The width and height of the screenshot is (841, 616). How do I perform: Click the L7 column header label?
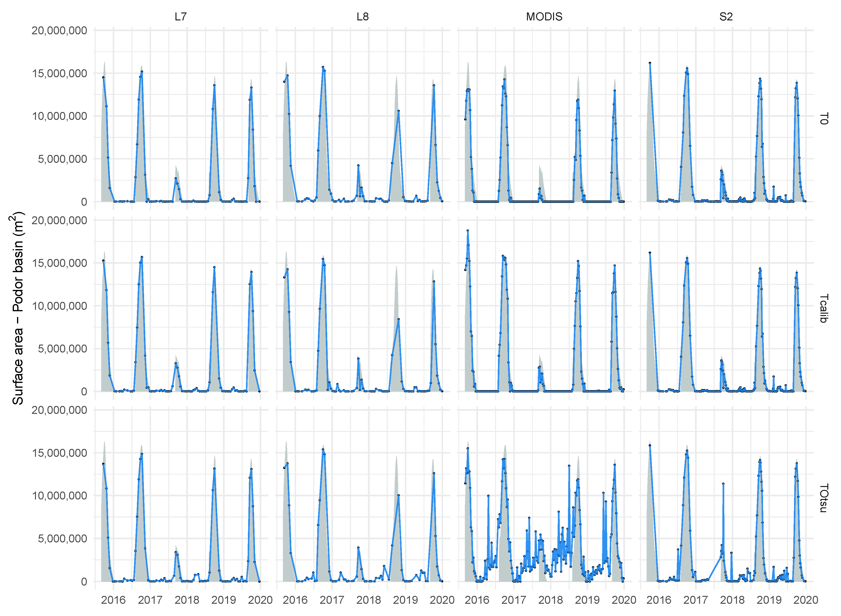coord(181,16)
